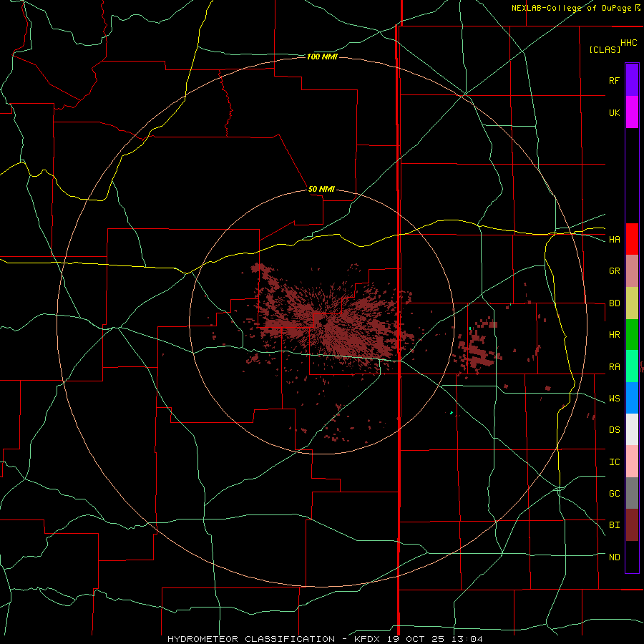Click the RA light green legend swatch
The height and width of the screenshot is (644, 644).
(632, 366)
